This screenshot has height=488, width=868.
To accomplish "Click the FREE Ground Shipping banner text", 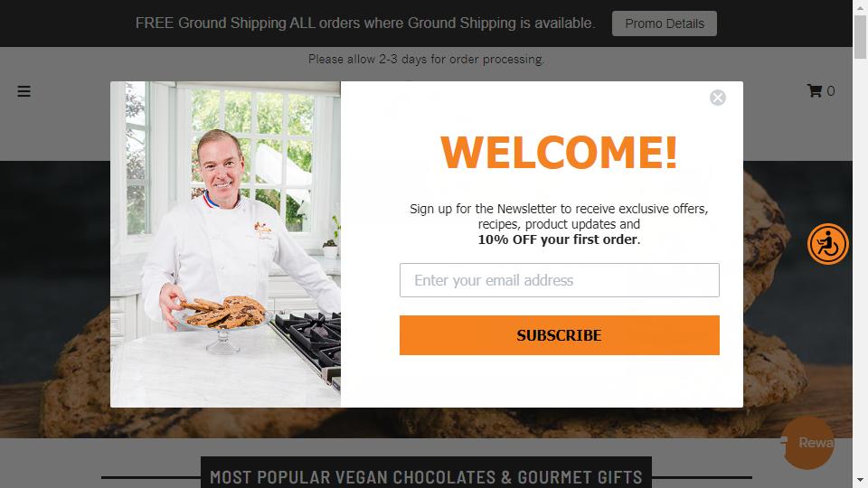I will (365, 23).
